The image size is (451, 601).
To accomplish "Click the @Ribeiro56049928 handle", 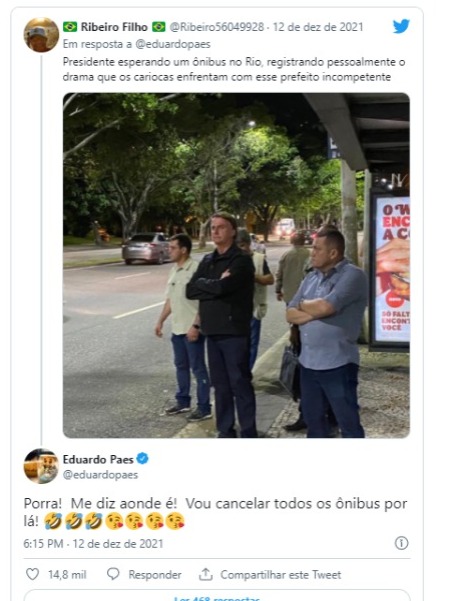I will point(217,27).
